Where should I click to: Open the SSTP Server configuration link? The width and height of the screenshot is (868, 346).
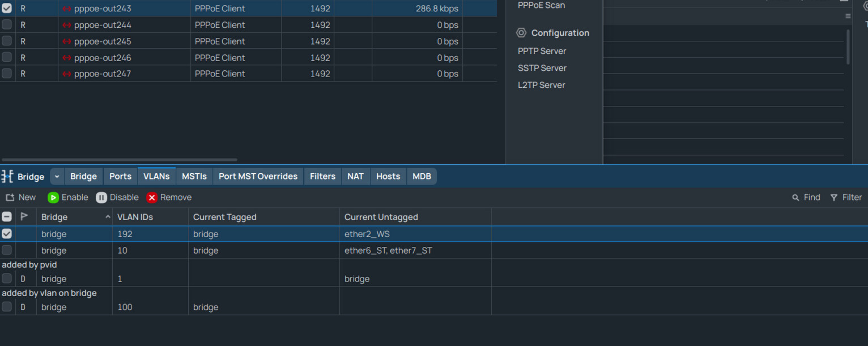(x=542, y=68)
